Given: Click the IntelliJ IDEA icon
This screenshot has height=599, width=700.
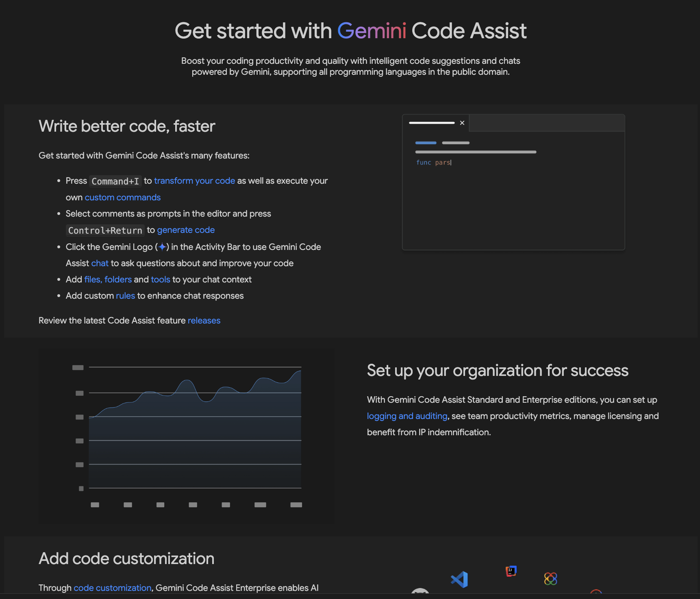Looking at the screenshot, I should tap(511, 571).
